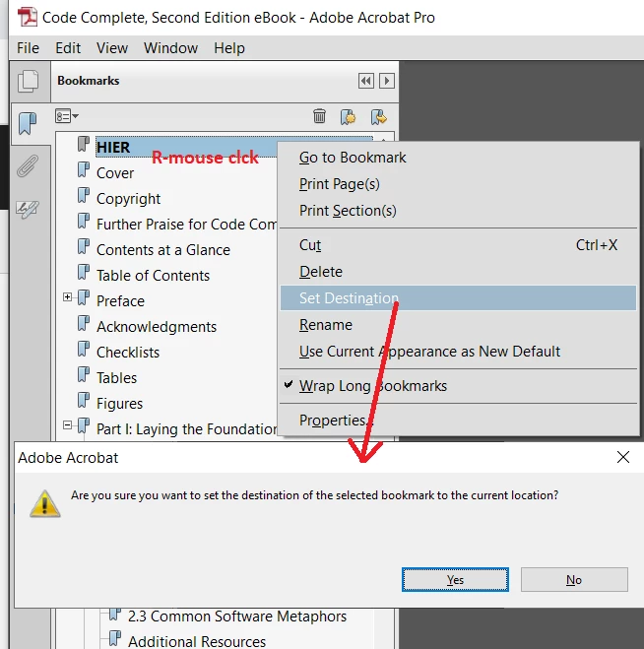Choose Print Page(s) in context menu
The height and width of the screenshot is (649, 644).
[458, 184]
